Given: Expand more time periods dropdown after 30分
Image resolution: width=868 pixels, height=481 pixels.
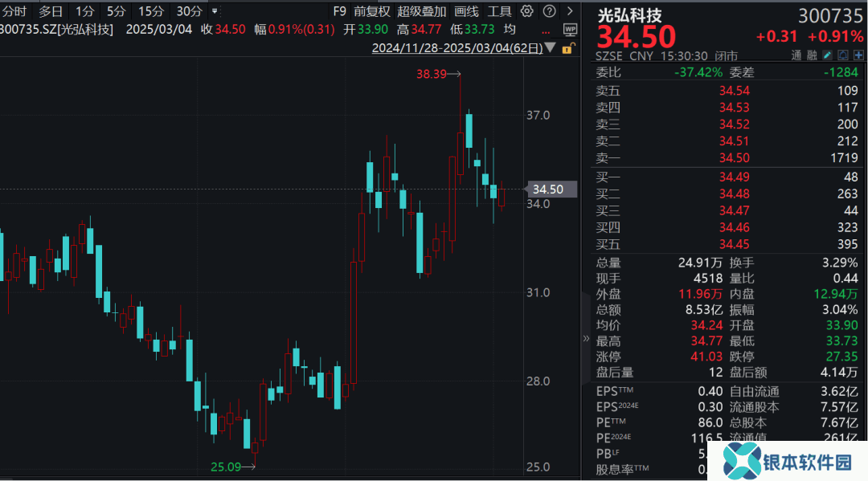Looking at the screenshot, I should [215, 11].
